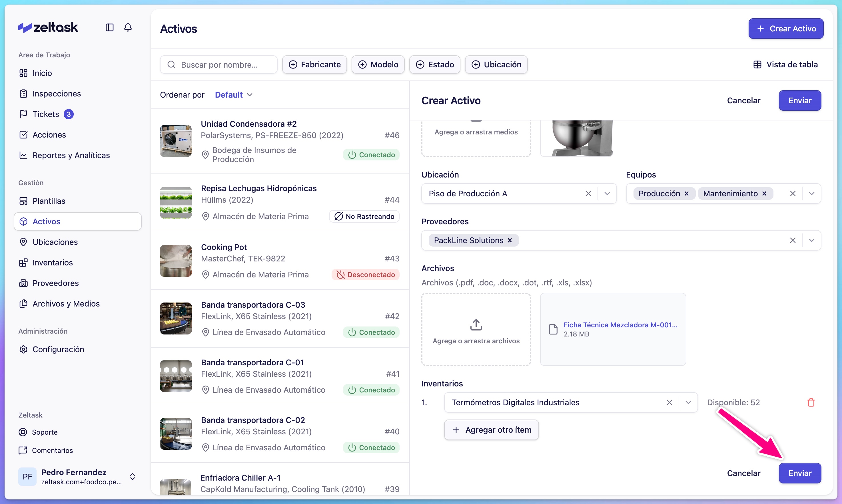Switch to Vista de tabla
This screenshot has height=504, width=842.
[x=785, y=64]
